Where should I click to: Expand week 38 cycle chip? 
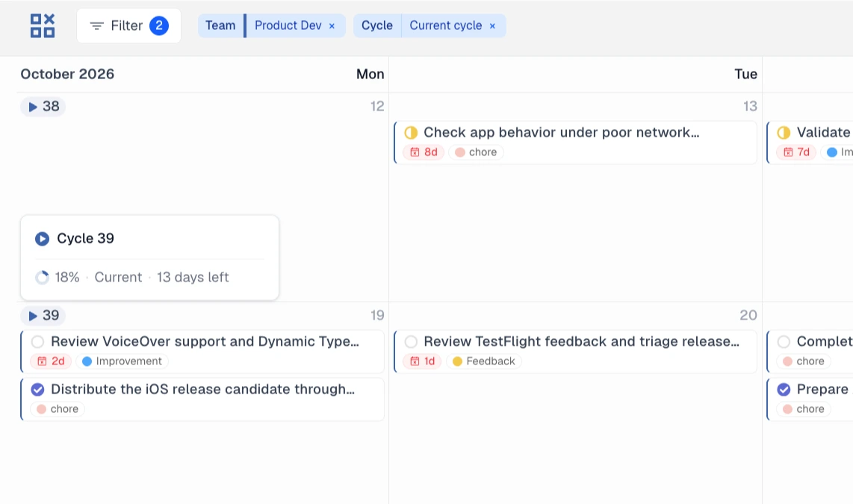click(43, 107)
